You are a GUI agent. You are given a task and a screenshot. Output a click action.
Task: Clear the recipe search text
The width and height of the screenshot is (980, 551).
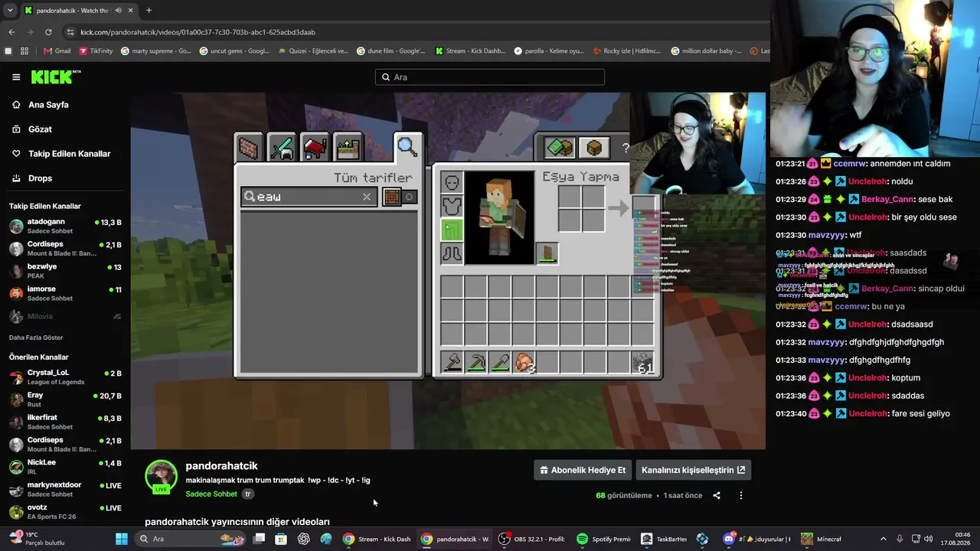coord(367,197)
